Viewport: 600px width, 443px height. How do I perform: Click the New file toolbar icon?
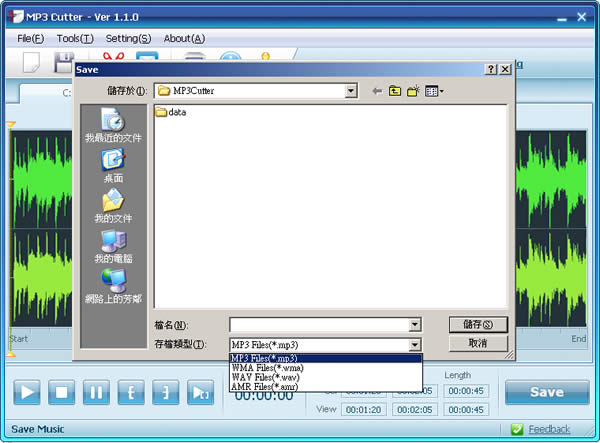coord(31,62)
